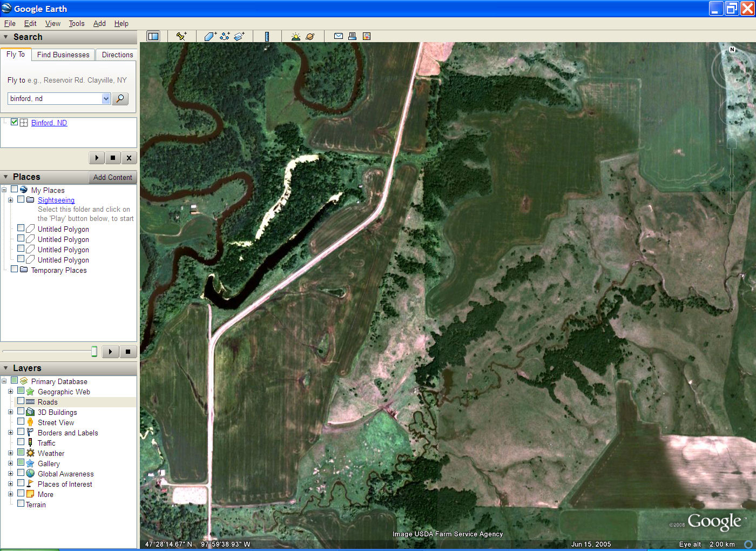Add an image overlay using the toolbar icon
The width and height of the screenshot is (756, 551).
coord(239,36)
